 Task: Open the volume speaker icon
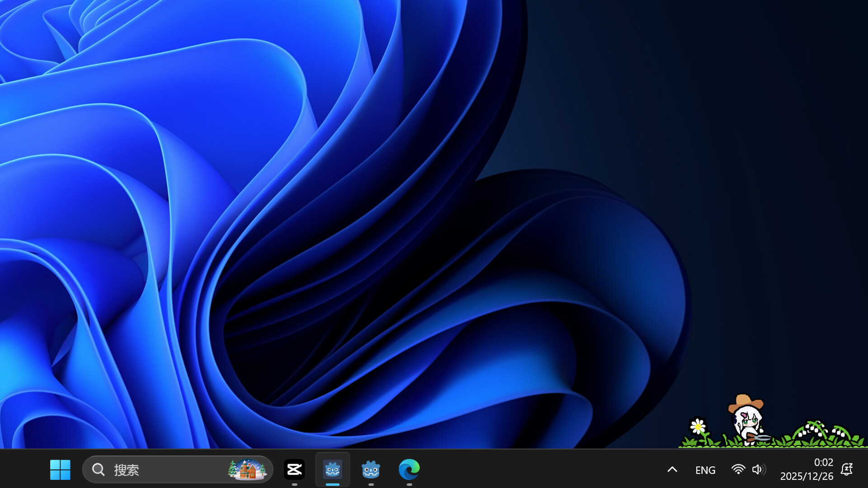coord(758,469)
